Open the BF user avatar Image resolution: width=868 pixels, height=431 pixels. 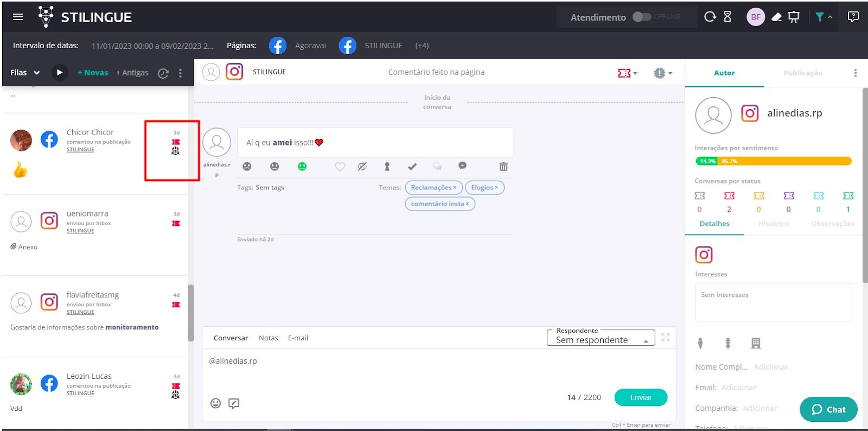coord(755,17)
